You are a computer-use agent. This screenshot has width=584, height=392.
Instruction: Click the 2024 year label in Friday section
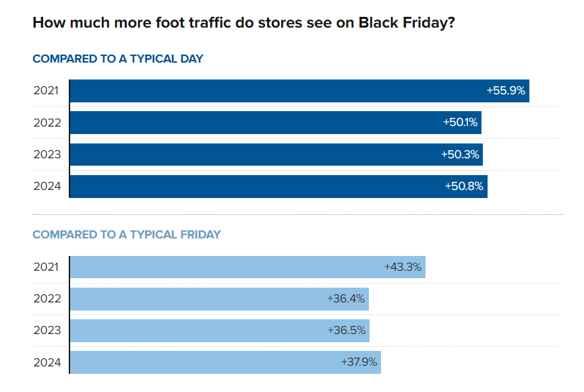tap(47, 362)
